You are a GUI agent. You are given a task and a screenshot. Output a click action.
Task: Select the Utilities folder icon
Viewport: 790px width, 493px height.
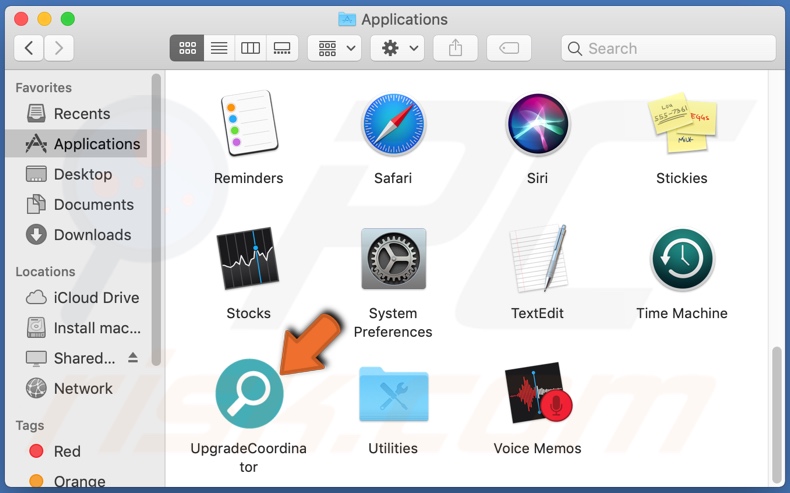pos(393,395)
